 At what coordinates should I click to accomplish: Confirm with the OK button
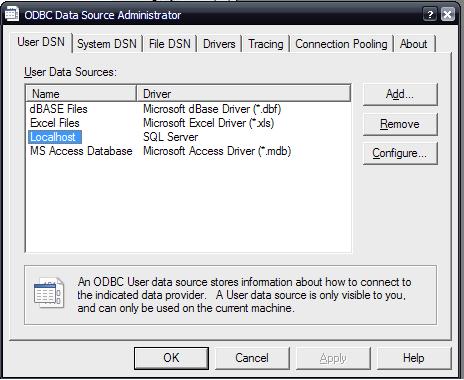click(171, 358)
